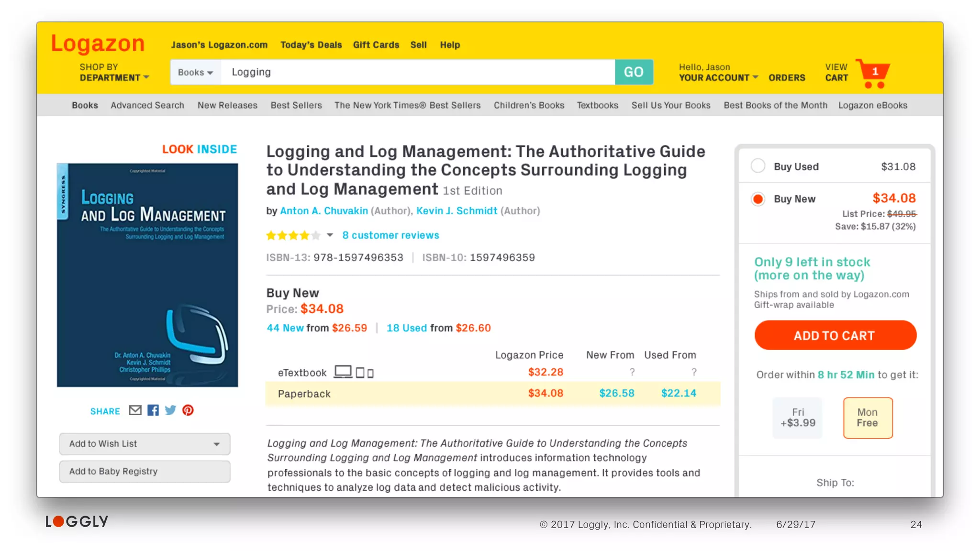Image resolution: width=980 pixels, height=551 pixels.
Task: Click the book cover thumbnail
Action: pos(147,275)
